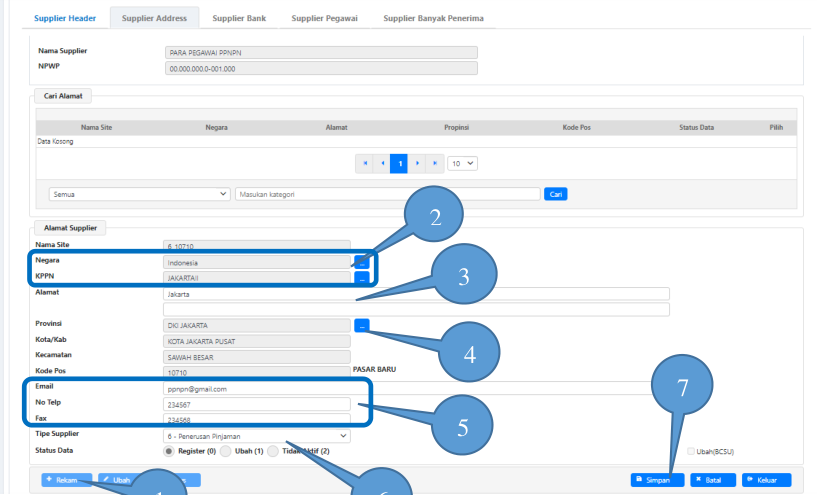817x495 pixels.
Task: Click into the Email input field
Action: pyautogui.click(x=256, y=389)
